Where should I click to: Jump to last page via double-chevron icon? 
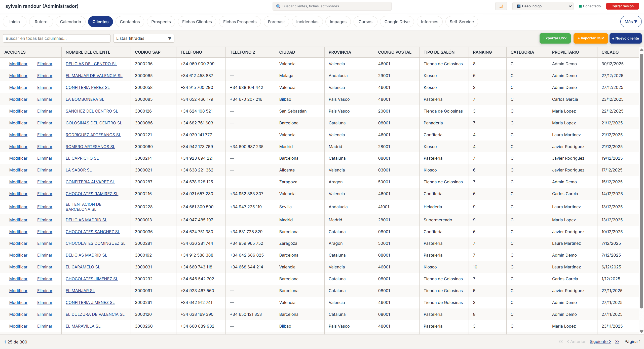617,342
